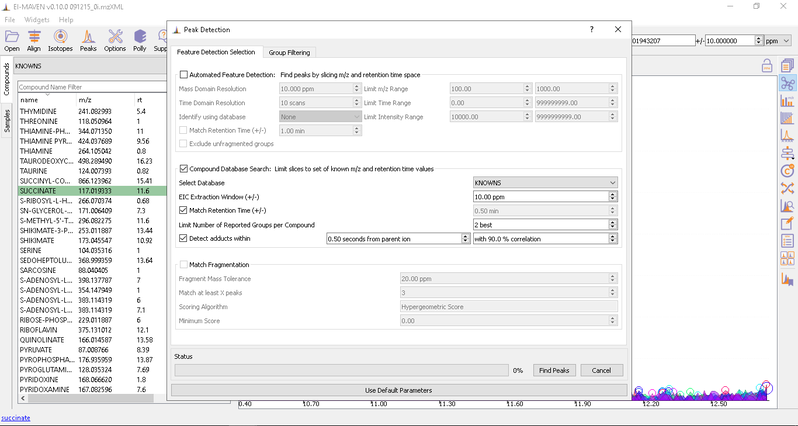Screen dimensions: 798x426
Task: Click the rt column header
Action: (151, 100)
